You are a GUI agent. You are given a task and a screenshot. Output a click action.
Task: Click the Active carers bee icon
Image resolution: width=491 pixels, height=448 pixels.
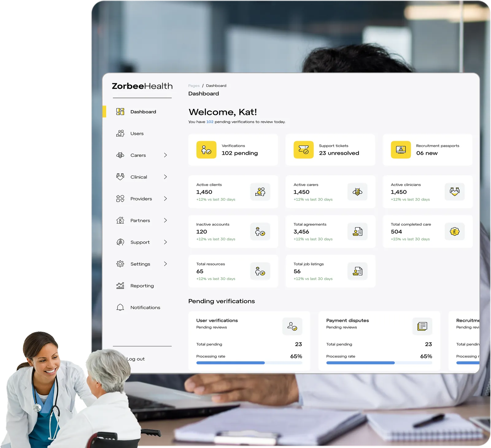point(358,192)
